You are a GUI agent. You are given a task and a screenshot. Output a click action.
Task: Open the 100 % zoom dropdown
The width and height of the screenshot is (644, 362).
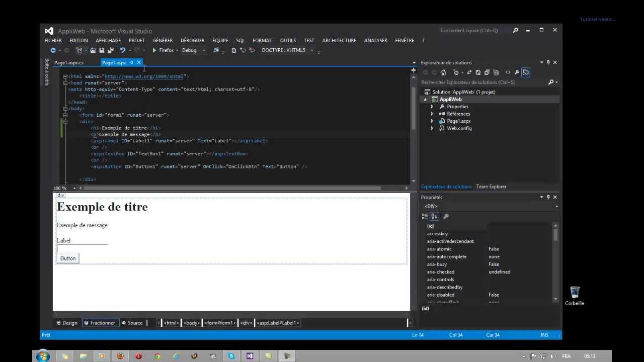pos(74,188)
